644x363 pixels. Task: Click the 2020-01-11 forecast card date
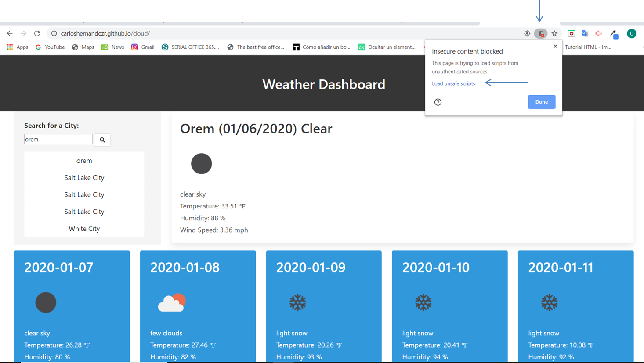(x=561, y=267)
